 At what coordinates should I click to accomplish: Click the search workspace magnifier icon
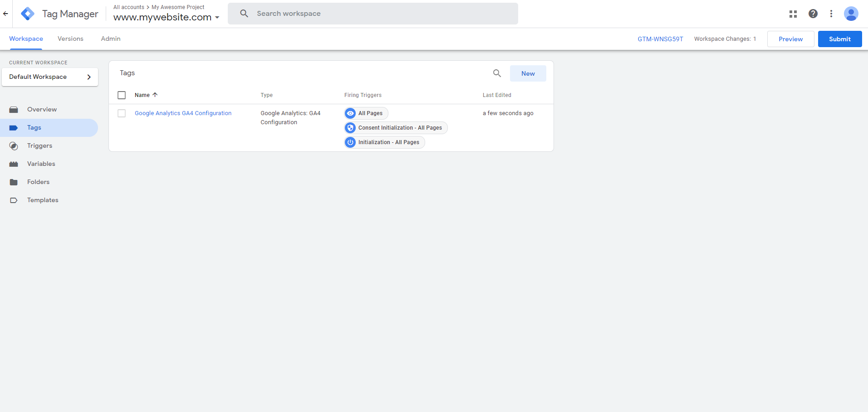(x=244, y=14)
